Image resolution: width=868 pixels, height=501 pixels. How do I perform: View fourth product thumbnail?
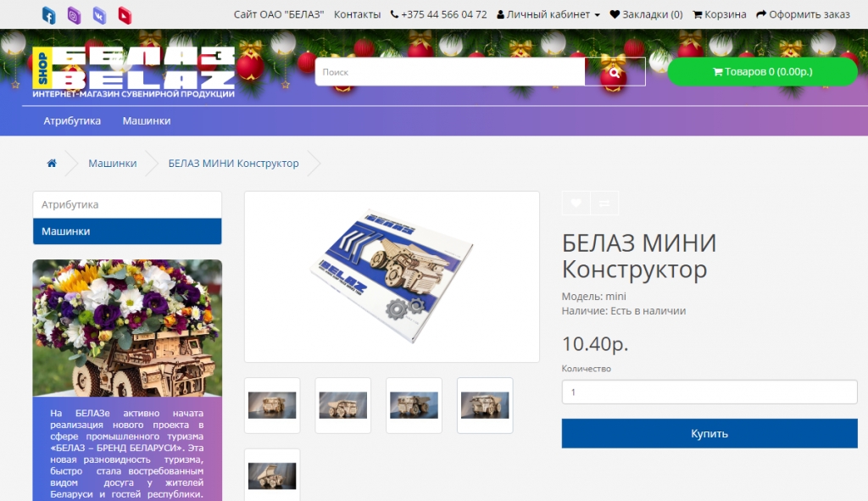tap(484, 405)
